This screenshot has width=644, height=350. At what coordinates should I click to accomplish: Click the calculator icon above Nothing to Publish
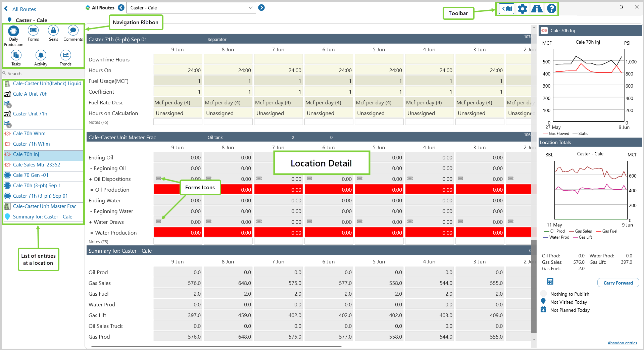550,281
